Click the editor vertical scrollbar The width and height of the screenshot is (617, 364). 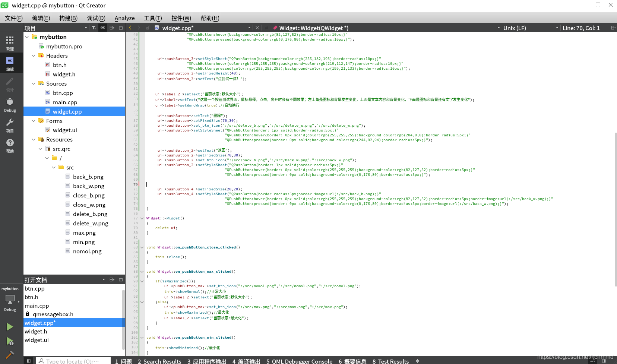[x=615, y=209]
